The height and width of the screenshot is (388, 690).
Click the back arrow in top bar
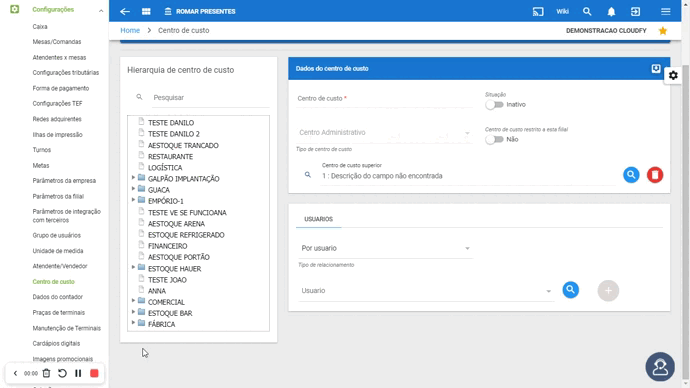tap(125, 11)
